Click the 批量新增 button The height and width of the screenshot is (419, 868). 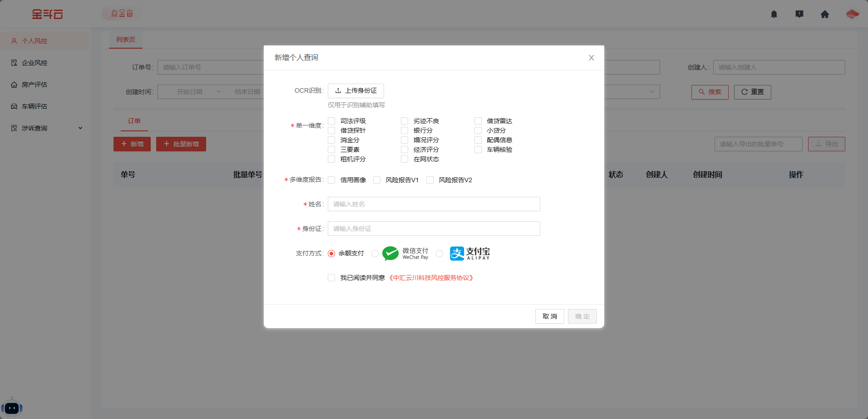click(181, 144)
